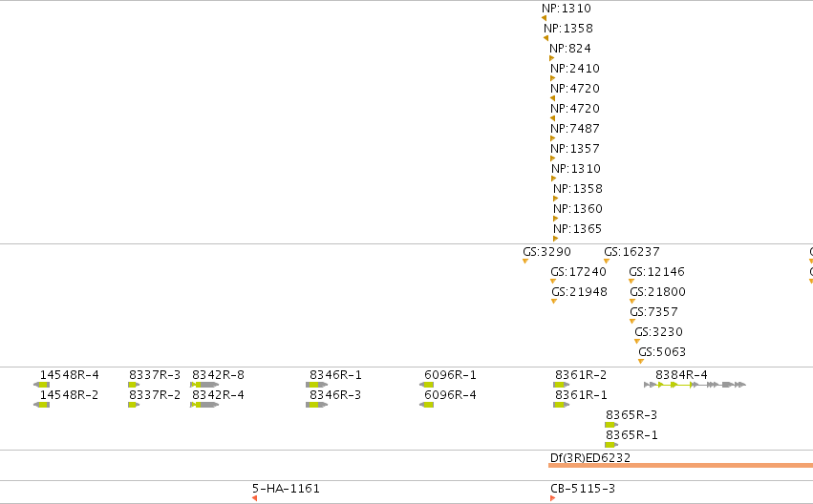
Task: Click the NP:1365 insertion triangle
Action: pyautogui.click(x=555, y=239)
